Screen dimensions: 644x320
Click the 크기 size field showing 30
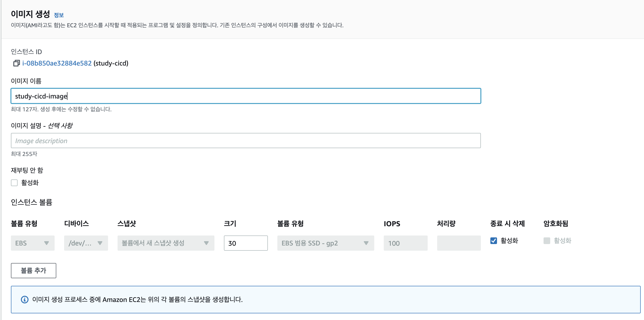click(x=246, y=243)
